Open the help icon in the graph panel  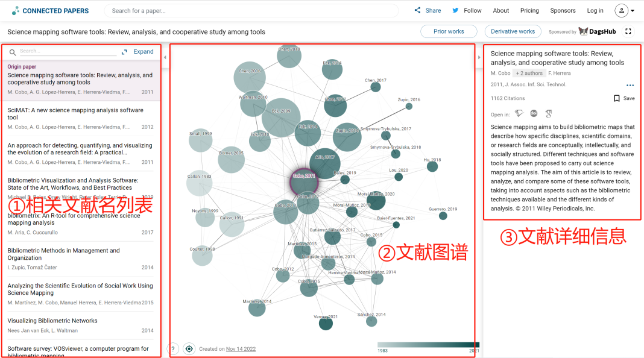[x=174, y=348]
